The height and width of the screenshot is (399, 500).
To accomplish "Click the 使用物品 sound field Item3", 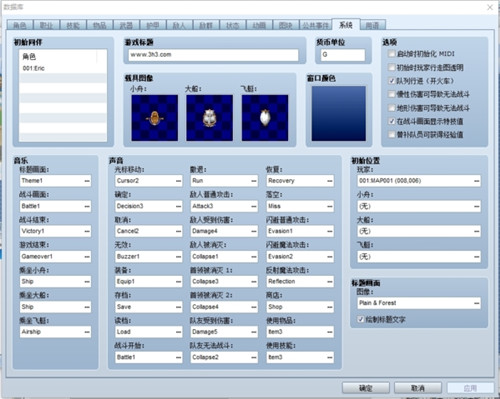I will (300, 332).
